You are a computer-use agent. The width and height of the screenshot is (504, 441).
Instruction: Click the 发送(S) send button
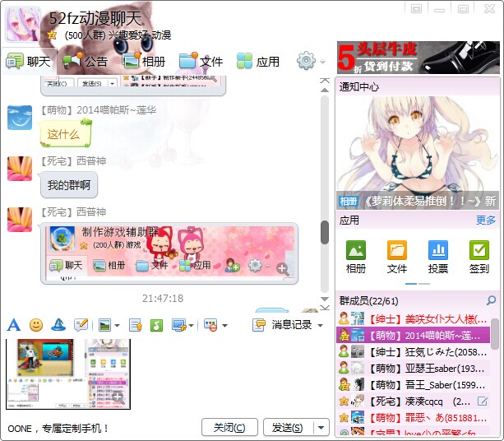(288, 428)
